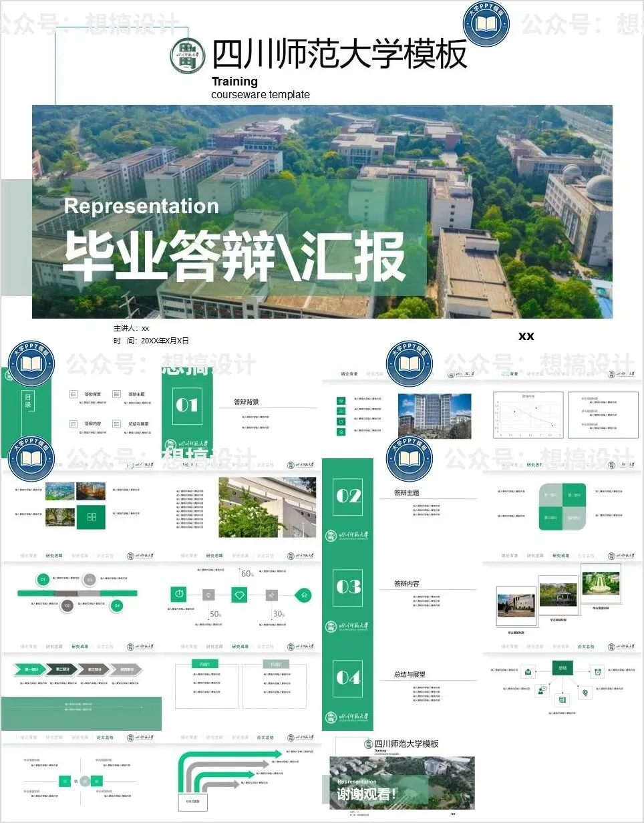The height and width of the screenshot is (823, 644).
Task: Click the list icon beside 总结与展望 in 目录
Action: coord(116,424)
